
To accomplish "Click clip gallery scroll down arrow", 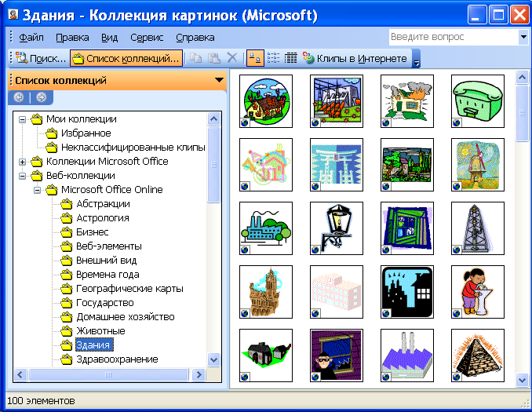I will pyautogui.click(x=522, y=380).
